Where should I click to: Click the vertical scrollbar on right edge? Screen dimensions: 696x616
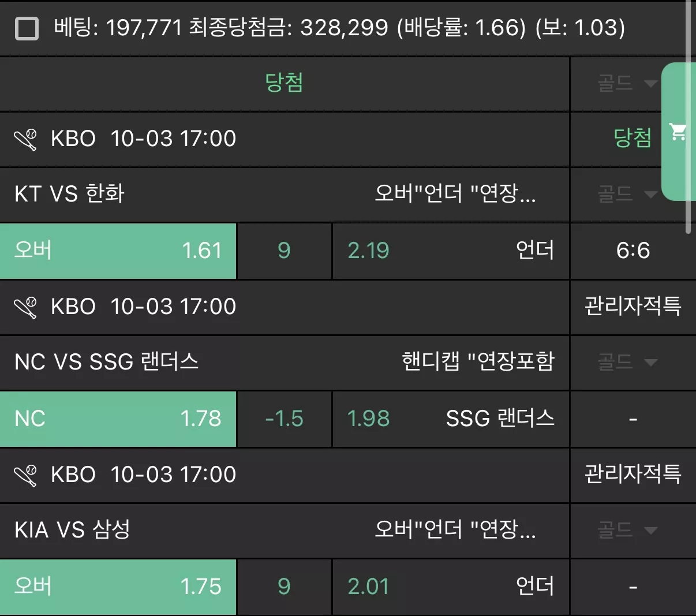(x=688, y=117)
